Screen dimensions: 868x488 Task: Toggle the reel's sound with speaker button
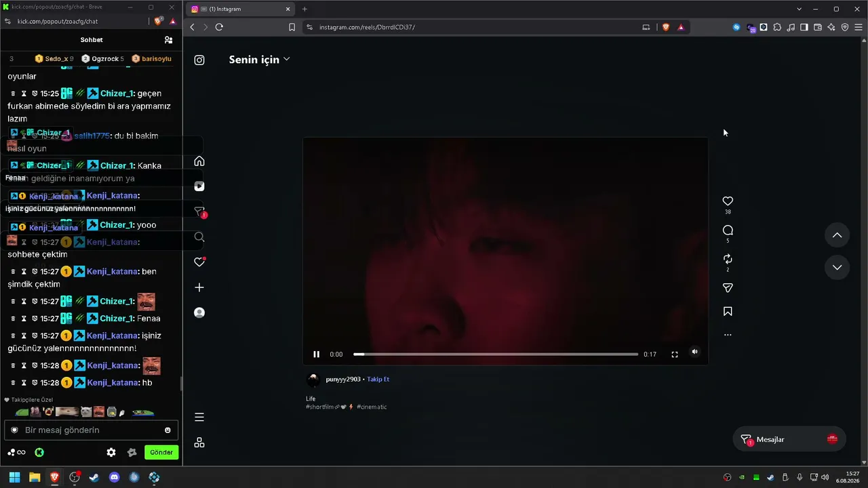click(694, 352)
